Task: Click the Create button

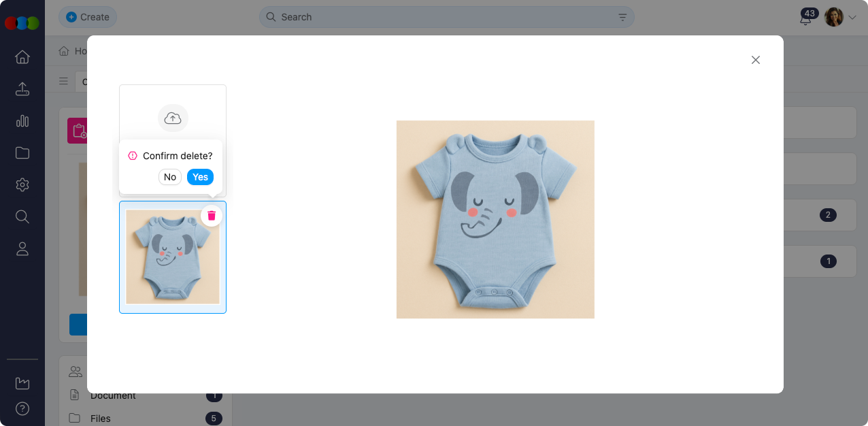Action: click(x=88, y=17)
